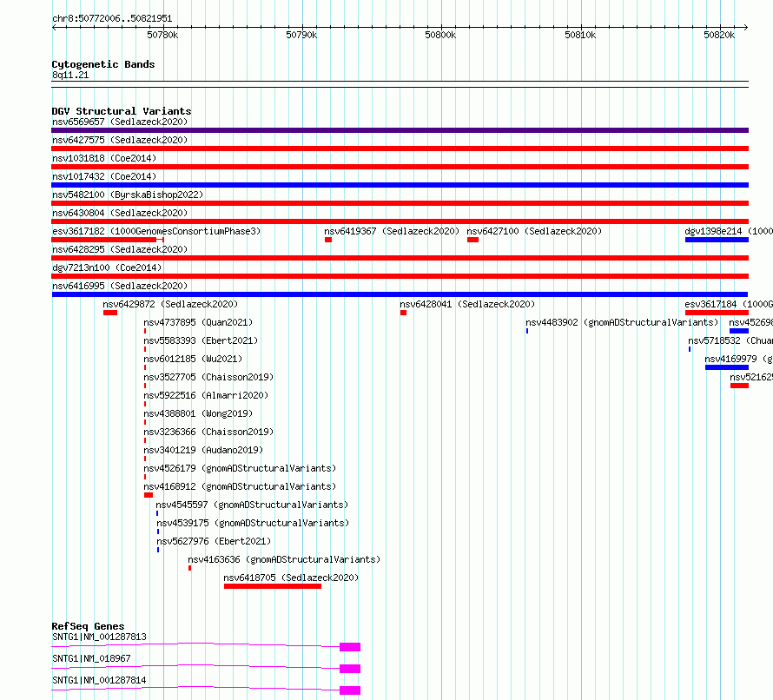This screenshot has width=773, height=700.
Task: Open nsv6428041 (Sedlazeck2020) variant label
Action: 467,304
